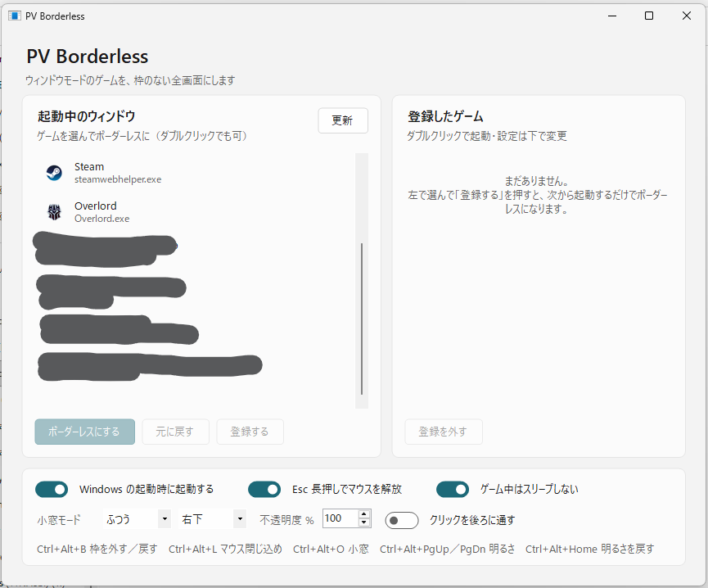Image resolution: width=708 pixels, height=588 pixels.
Task: Click the 更新 refresh button
Action: tap(343, 120)
